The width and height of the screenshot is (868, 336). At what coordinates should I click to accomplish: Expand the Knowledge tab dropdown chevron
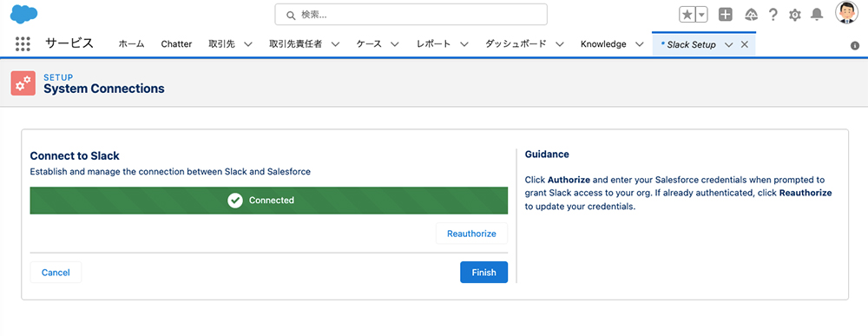coord(640,44)
